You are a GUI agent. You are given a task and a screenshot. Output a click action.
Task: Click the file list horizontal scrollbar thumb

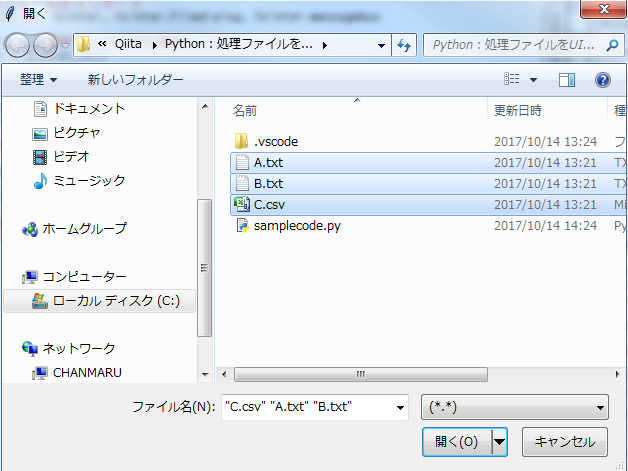click(x=361, y=375)
